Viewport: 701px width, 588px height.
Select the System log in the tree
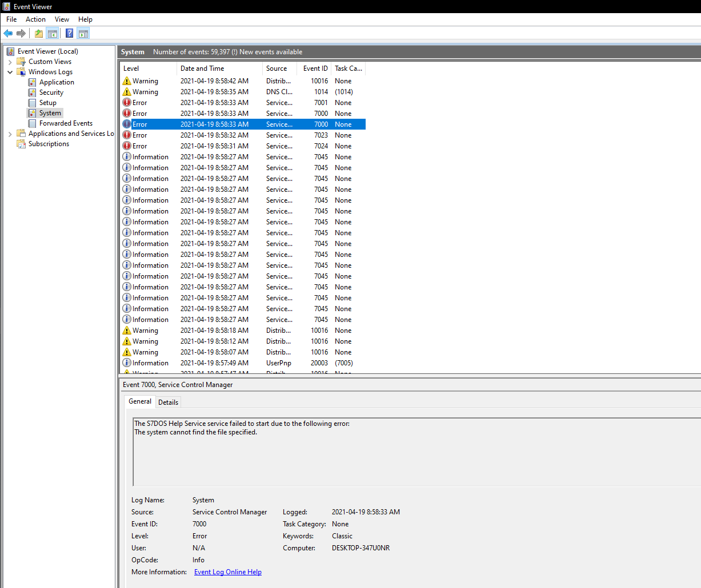click(x=50, y=113)
